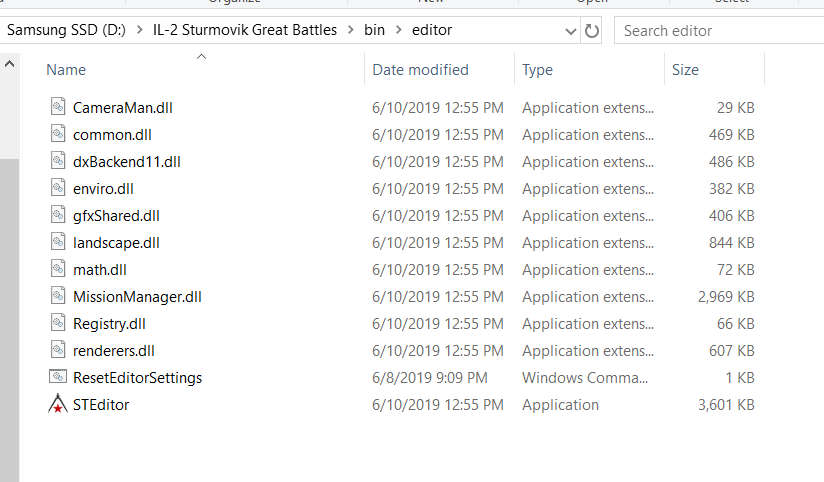Image resolution: width=824 pixels, height=482 pixels.
Task: Select the file name landscape.dll
Action: tap(116, 243)
